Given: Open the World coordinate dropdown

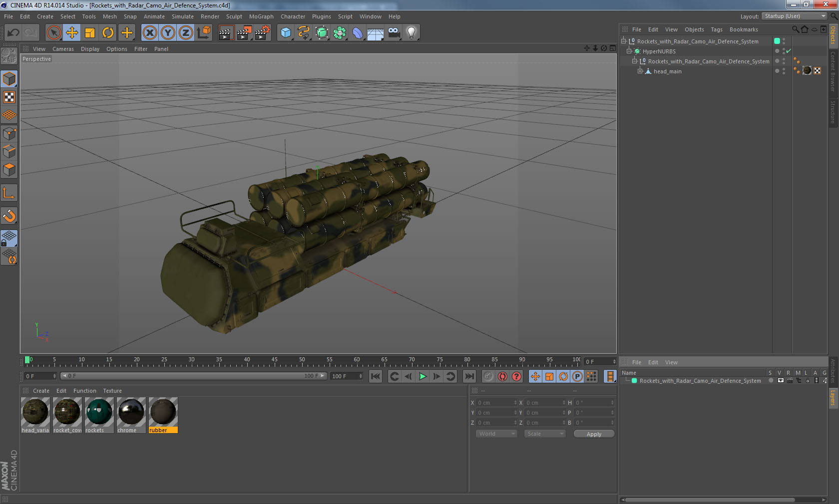Looking at the screenshot, I should (x=496, y=434).
